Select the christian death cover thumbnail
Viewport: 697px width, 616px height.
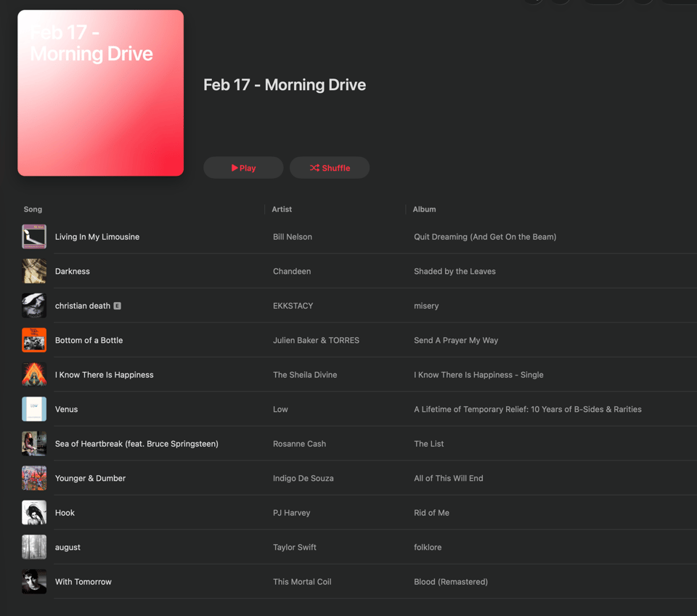tap(34, 306)
